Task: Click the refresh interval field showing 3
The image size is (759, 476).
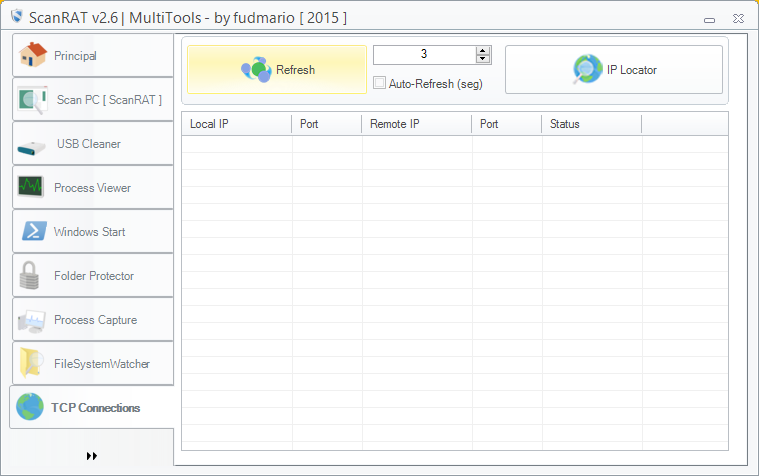Action: click(x=425, y=54)
